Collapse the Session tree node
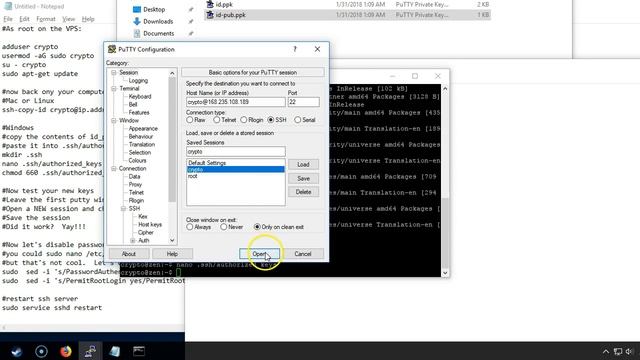 click(x=114, y=73)
